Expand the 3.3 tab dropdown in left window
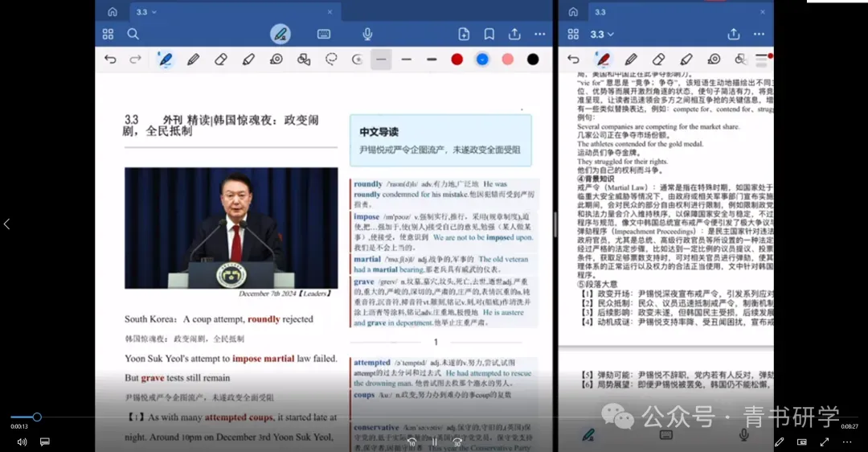The height and width of the screenshot is (452, 868). pos(154,12)
